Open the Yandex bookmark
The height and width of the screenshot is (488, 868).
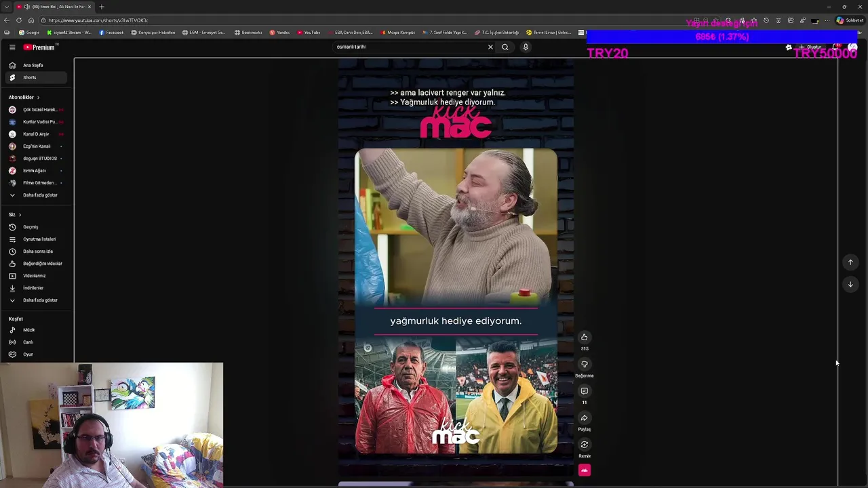[x=279, y=33]
